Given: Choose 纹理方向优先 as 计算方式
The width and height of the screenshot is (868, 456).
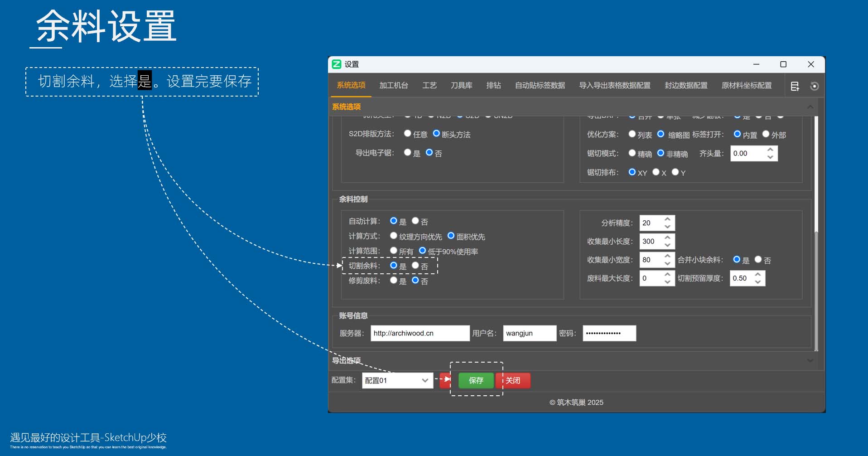Looking at the screenshot, I should click(x=394, y=236).
